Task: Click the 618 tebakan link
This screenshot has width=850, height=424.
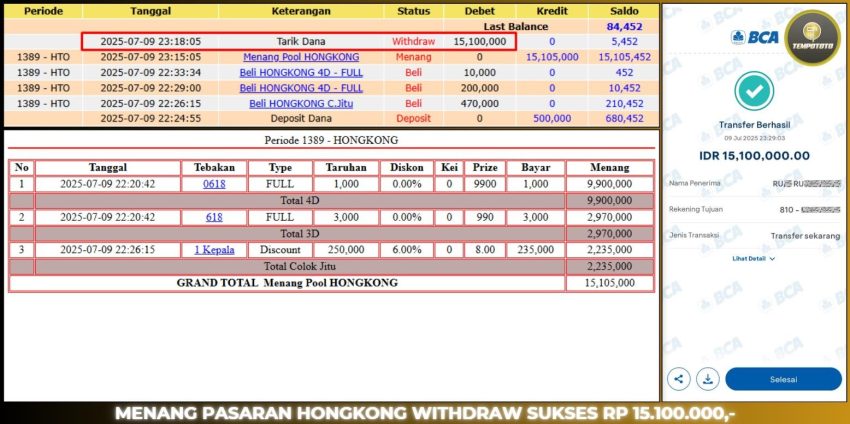Action: 214,217
